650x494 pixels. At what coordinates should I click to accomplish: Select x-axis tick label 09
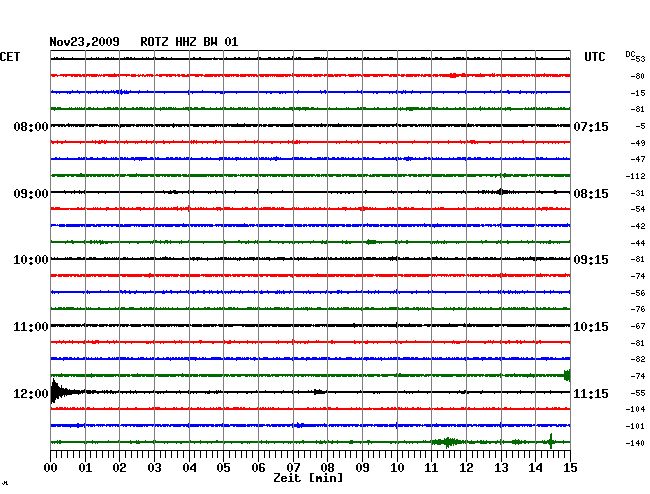tap(362, 468)
